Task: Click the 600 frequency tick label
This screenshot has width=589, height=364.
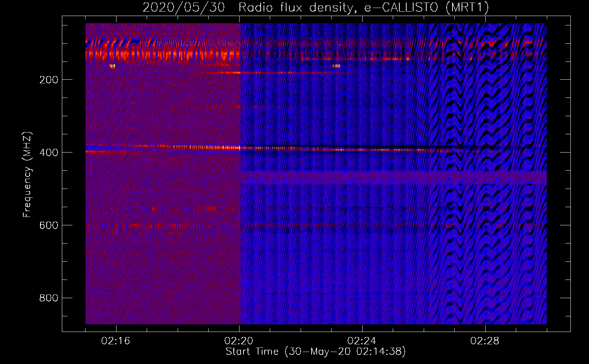Action: (49, 225)
